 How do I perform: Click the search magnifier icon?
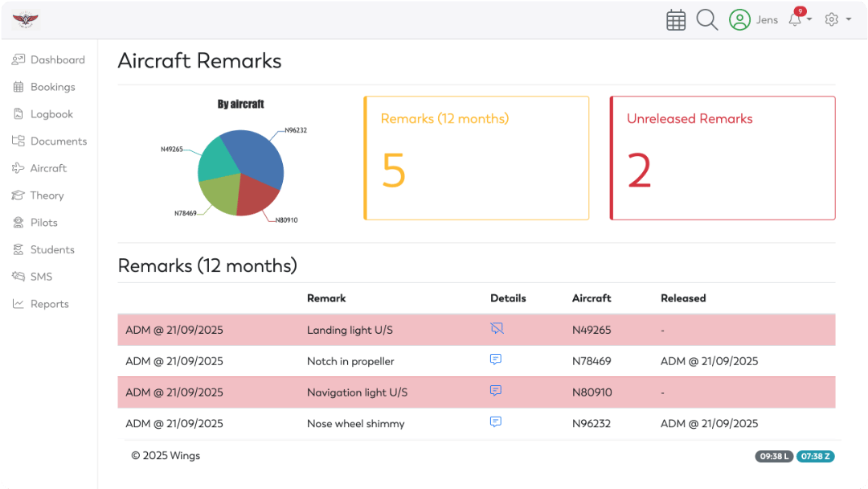coord(706,20)
